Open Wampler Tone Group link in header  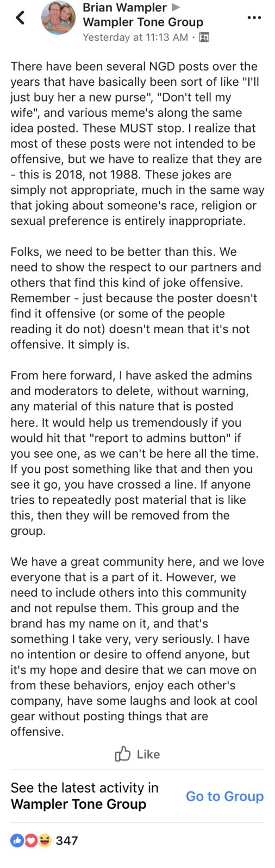tap(143, 22)
